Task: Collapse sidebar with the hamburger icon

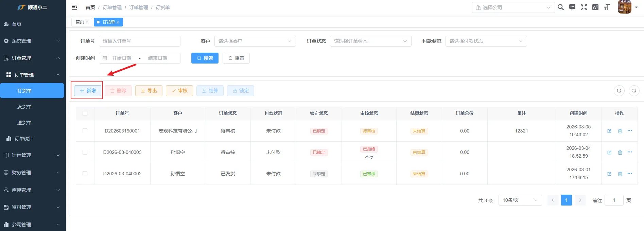Action: (x=74, y=7)
